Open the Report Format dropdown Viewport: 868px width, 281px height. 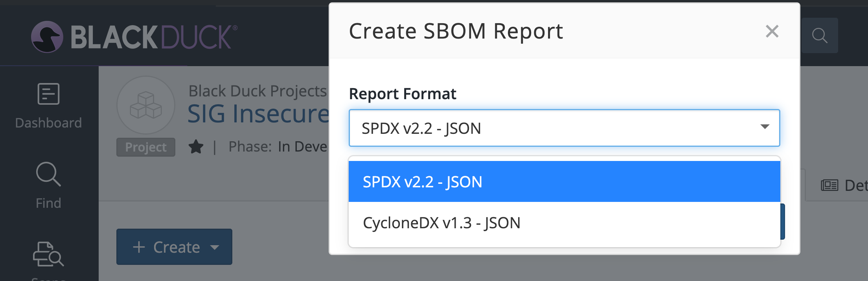tap(564, 128)
